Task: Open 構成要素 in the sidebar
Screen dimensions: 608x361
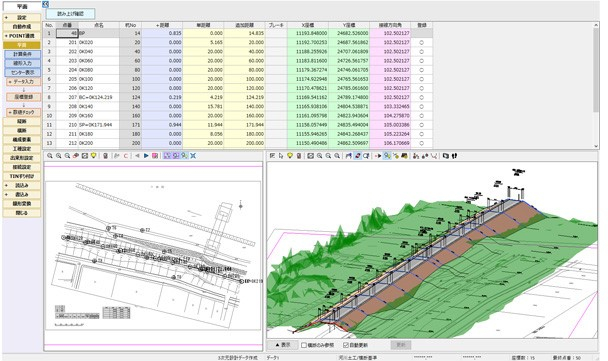Action: tap(22, 140)
